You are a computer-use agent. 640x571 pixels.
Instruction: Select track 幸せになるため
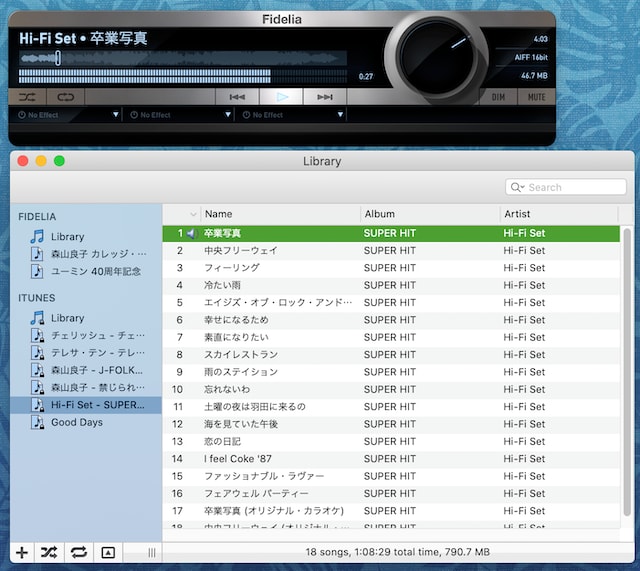coord(391,320)
